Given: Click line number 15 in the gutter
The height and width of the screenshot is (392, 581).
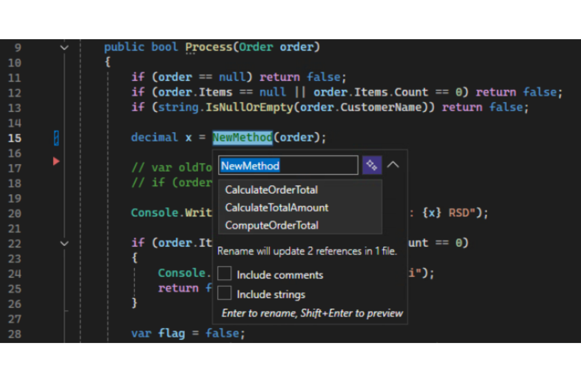Looking at the screenshot, I should (x=15, y=138).
